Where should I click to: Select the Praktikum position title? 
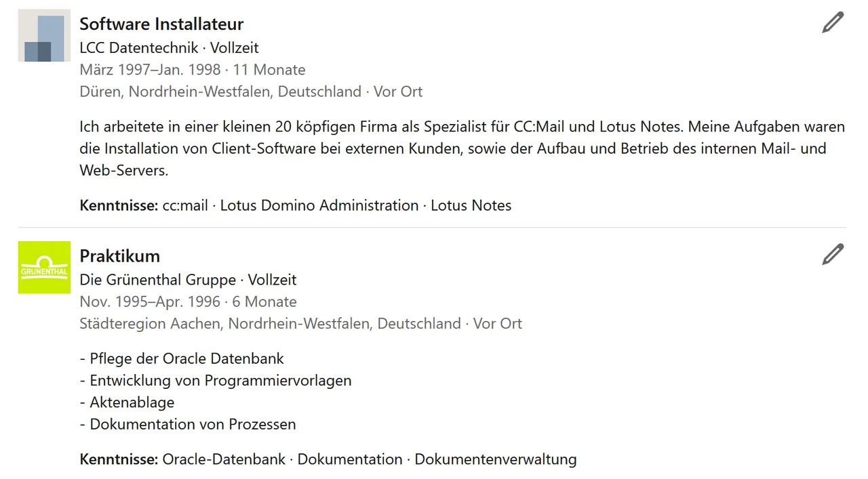(119, 256)
